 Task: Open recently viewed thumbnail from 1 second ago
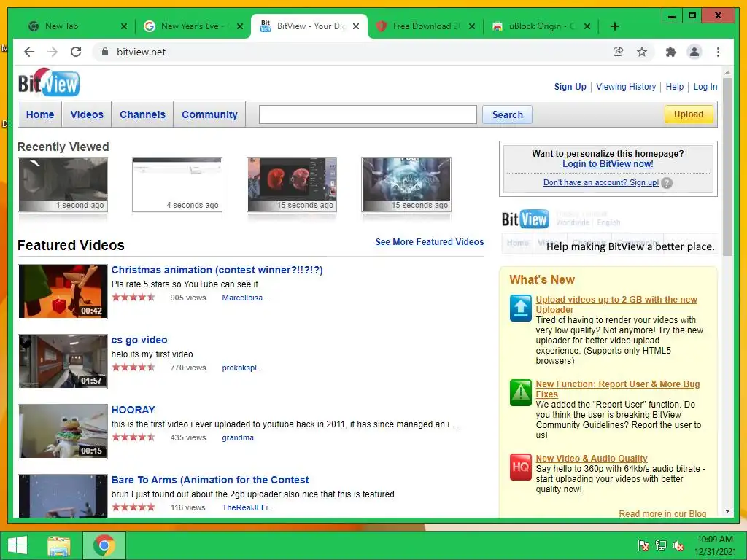[x=63, y=184]
